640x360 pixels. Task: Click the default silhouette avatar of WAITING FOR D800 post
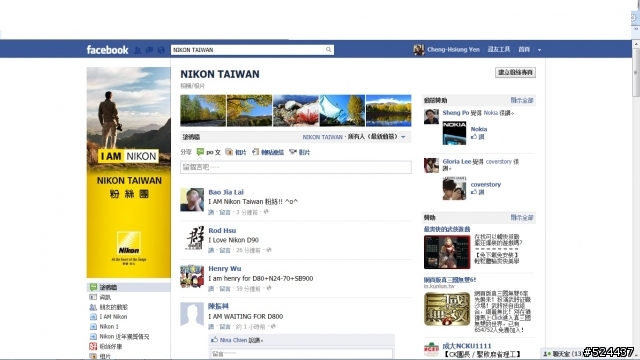tap(192, 314)
